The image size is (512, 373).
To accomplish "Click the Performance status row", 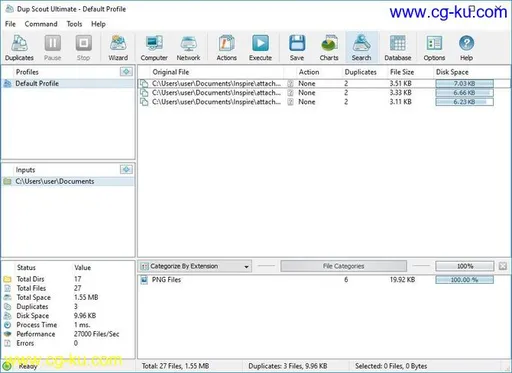I will (x=68, y=334).
